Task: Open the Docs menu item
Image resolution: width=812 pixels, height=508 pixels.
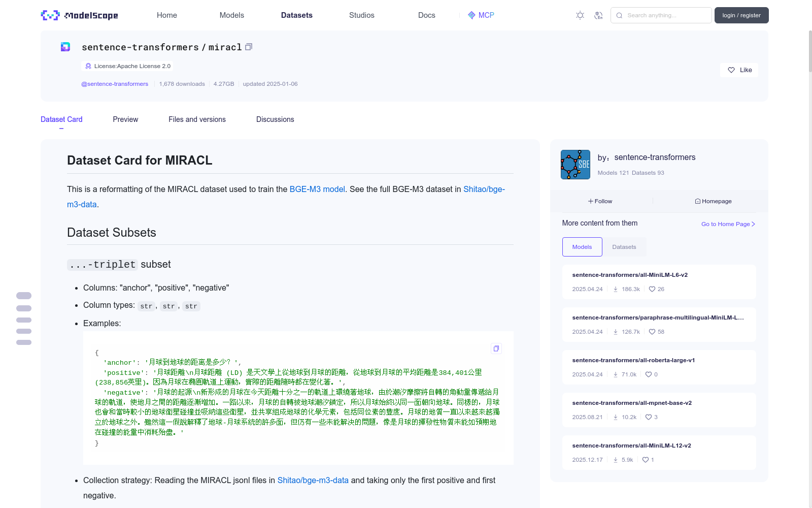Action: (427, 15)
